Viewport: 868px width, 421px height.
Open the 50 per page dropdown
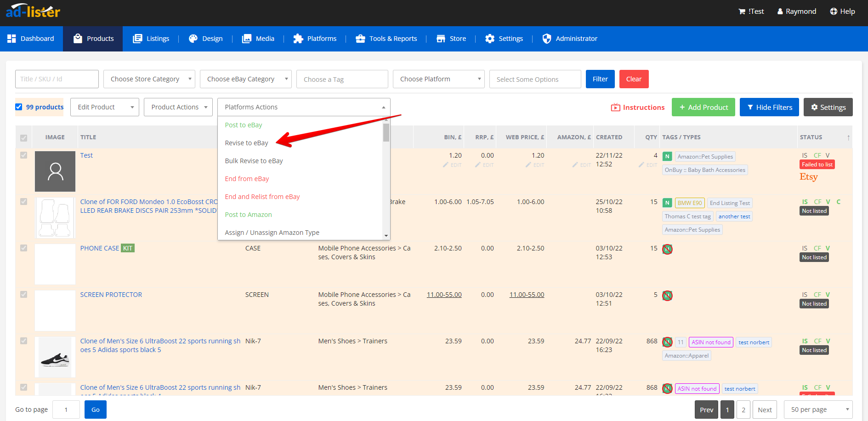click(818, 410)
